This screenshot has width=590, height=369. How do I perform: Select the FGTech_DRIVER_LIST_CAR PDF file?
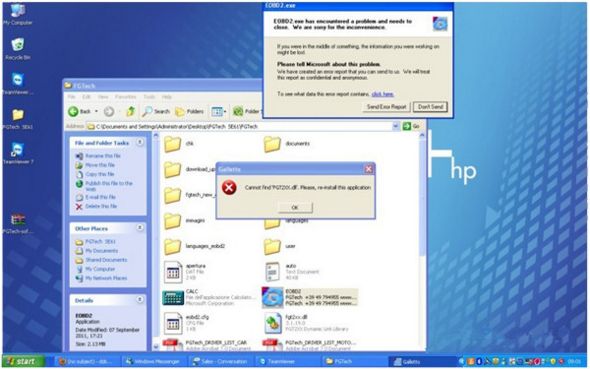207,345
